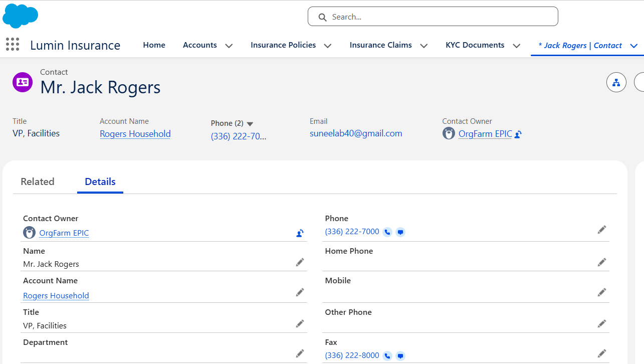Screen dimensions: 644x364
Task: Expand the Jack Rogers Contact tab chevron
Action: point(634,46)
